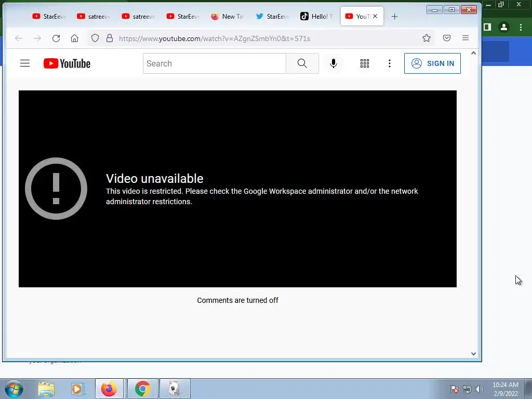Viewport: 532px width, 399px height.
Task: Bookmark this page with star icon
Action: tap(427, 38)
